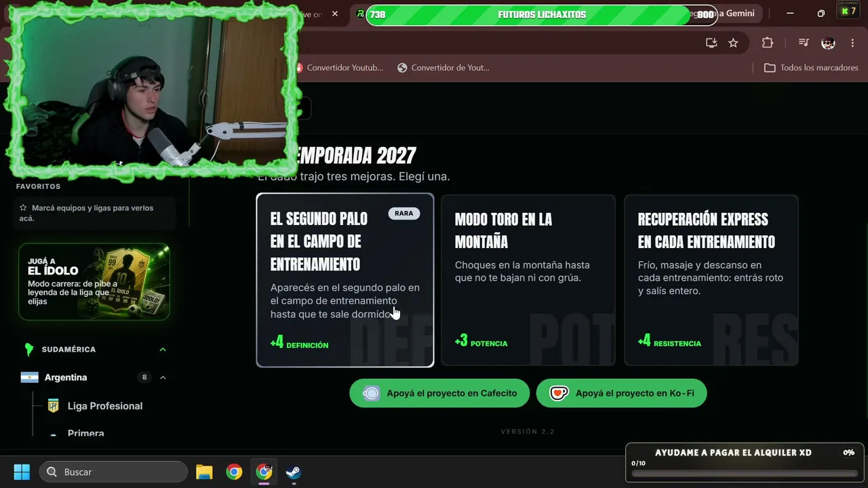Click the Argentina count badge 8

(144, 378)
